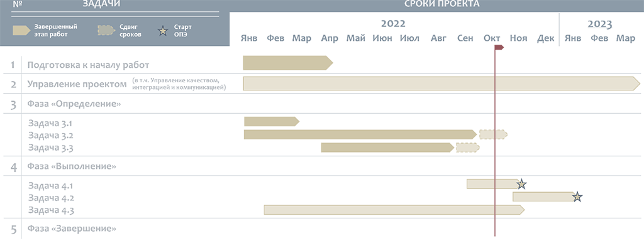Click the Сдвиг сроков dashed legend icon
The width and height of the screenshot is (644, 243).
[106, 30]
